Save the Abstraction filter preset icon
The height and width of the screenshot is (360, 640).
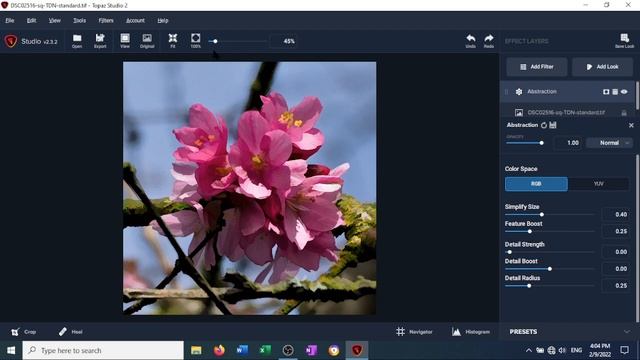(553, 125)
